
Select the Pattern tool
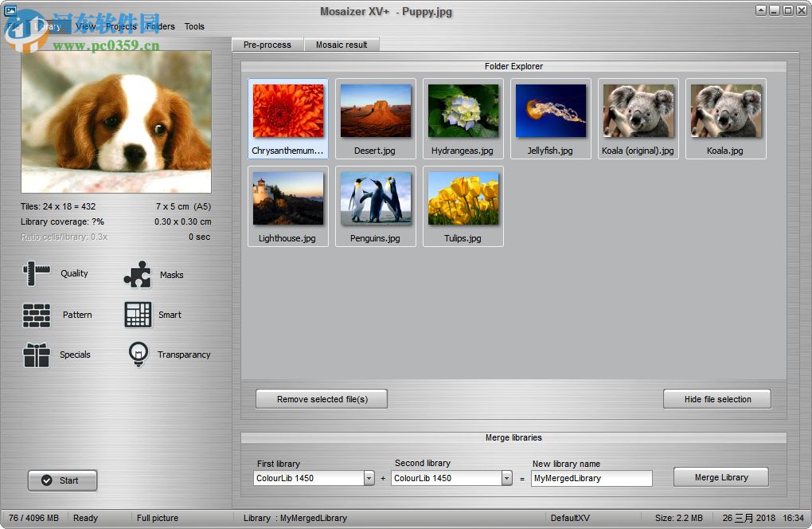click(77, 315)
